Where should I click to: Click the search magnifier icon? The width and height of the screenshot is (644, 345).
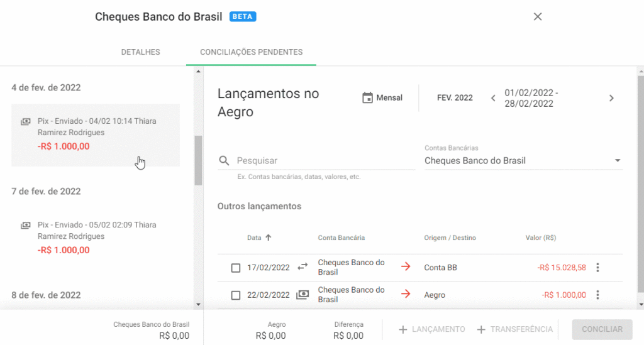pyautogui.click(x=224, y=161)
